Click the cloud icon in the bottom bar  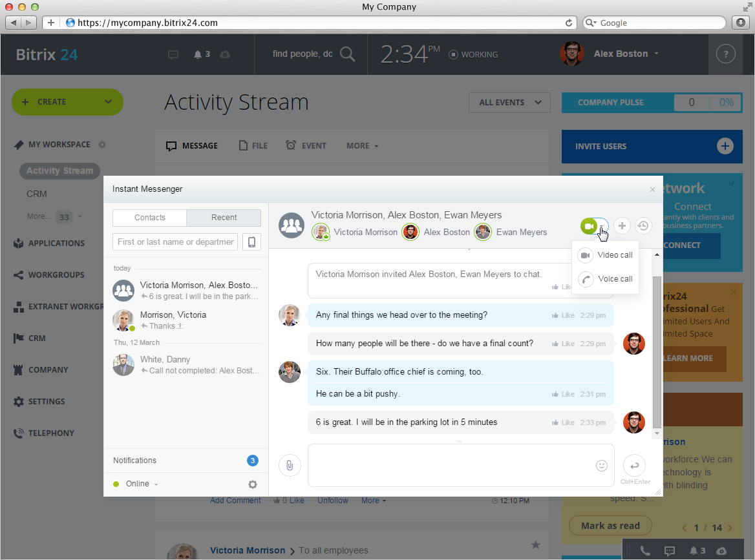pyautogui.click(x=721, y=551)
